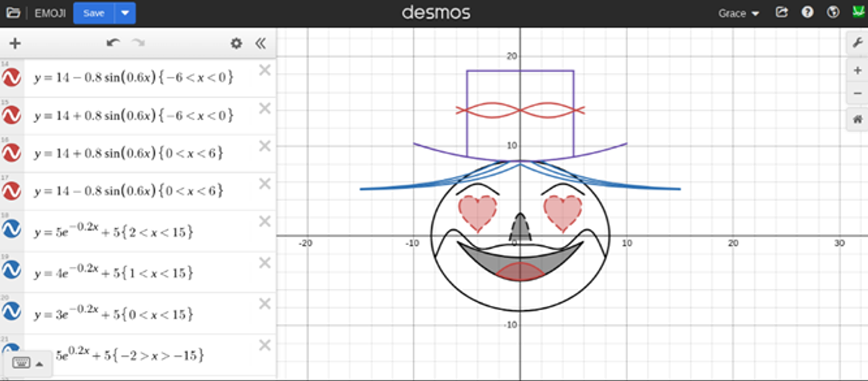868x381 pixels.
Task: Open the Help question mark icon
Action: (807, 13)
